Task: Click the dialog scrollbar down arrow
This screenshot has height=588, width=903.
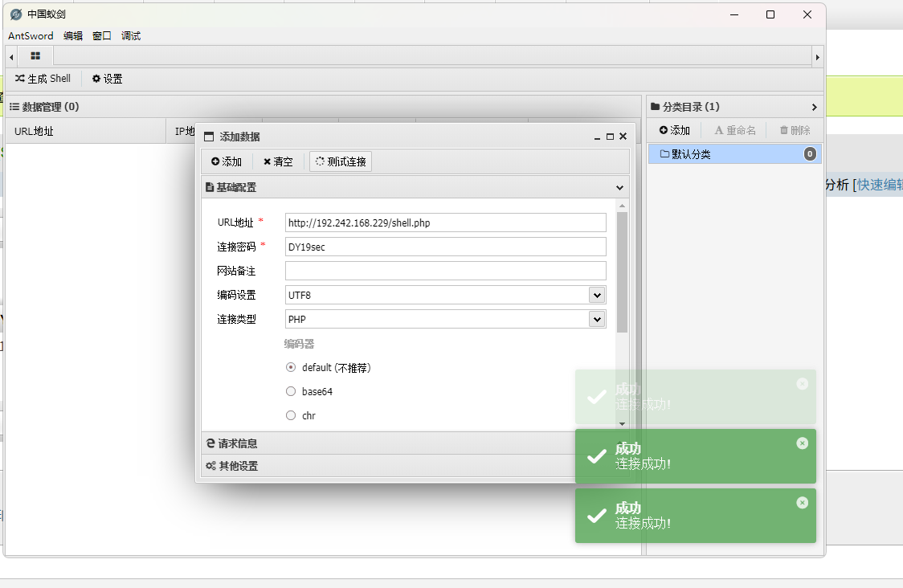Action: (622, 423)
